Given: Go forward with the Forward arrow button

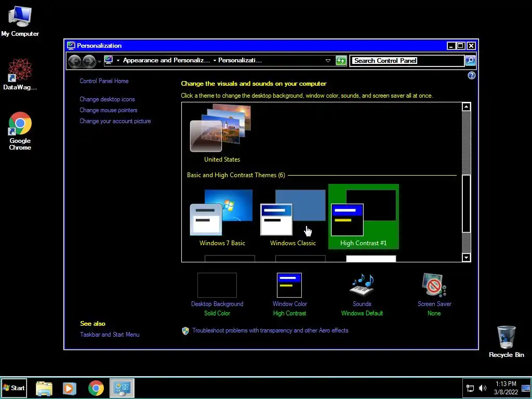Looking at the screenshot, I should click(x=89, y=61).
